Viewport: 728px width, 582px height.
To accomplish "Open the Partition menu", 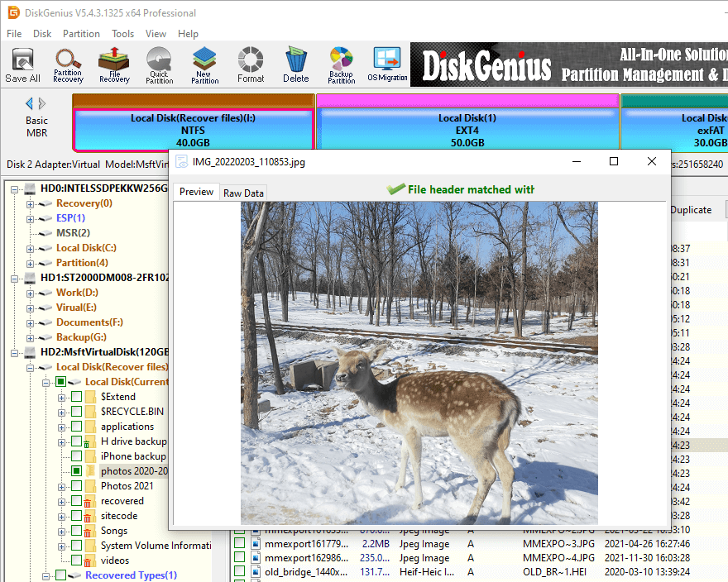I will 81,34.
